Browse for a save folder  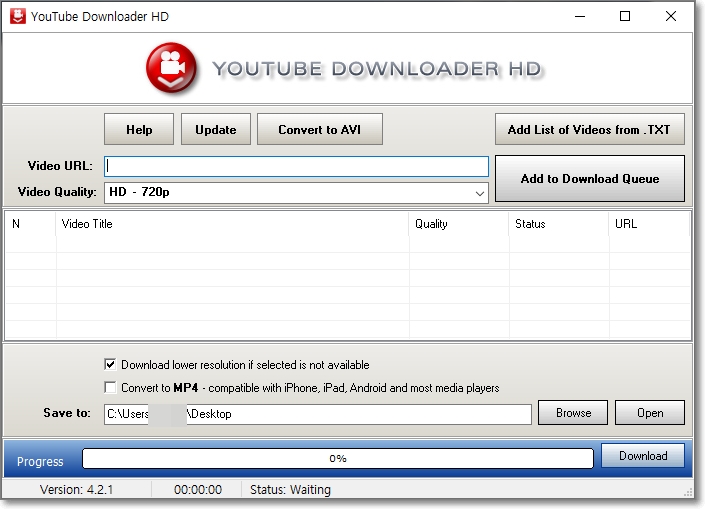[x=573, y=413]
